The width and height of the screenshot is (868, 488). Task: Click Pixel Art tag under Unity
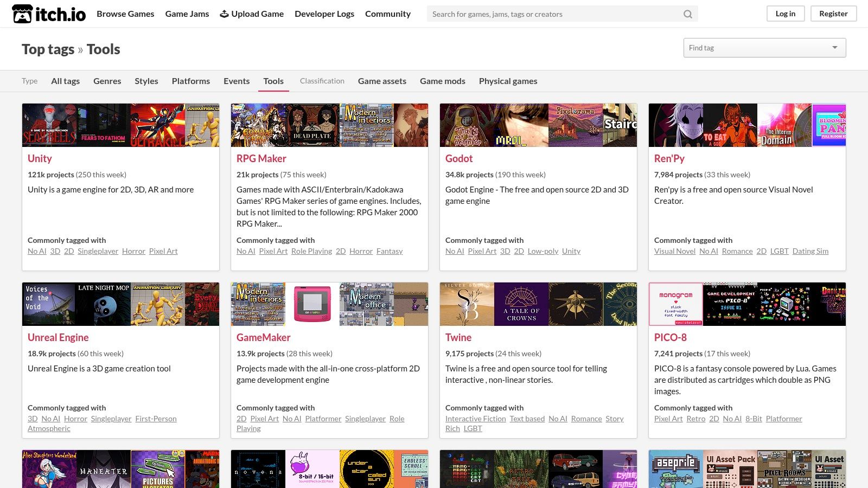pyautogui.click(x=163, y=251)
